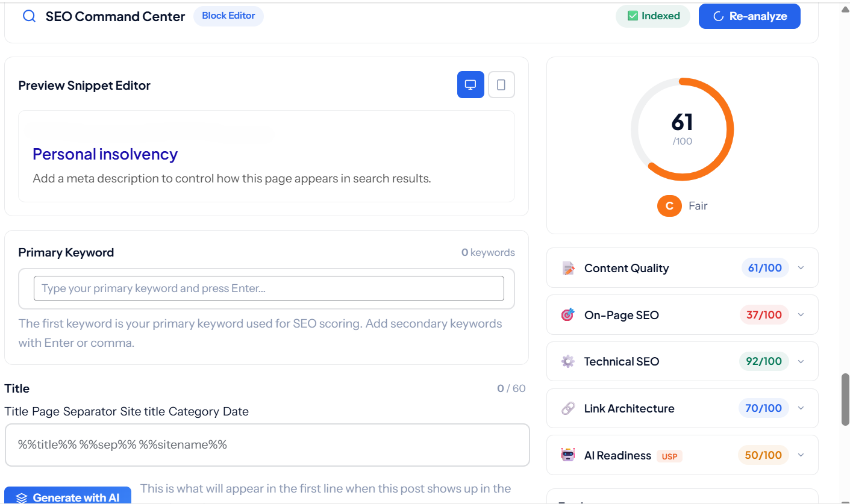Insert the Page variable tag

click(x=46, y=412)
